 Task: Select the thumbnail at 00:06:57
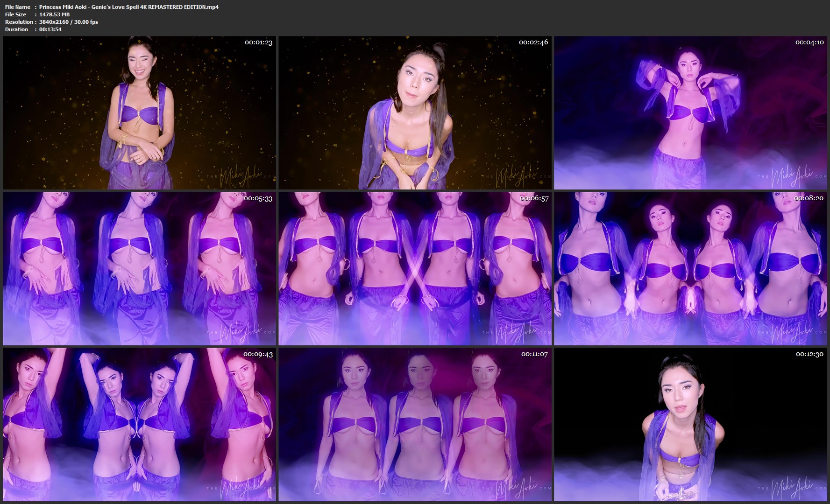(x=415, y=268)
